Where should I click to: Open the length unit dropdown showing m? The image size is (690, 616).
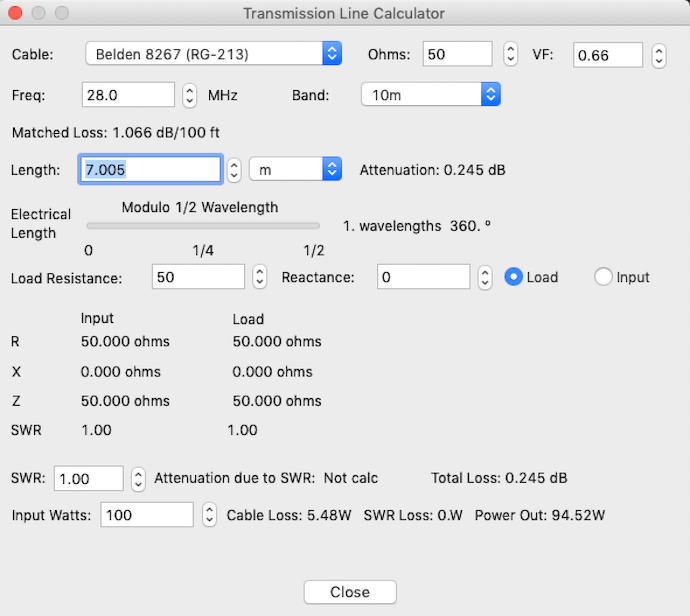(295, 169)
